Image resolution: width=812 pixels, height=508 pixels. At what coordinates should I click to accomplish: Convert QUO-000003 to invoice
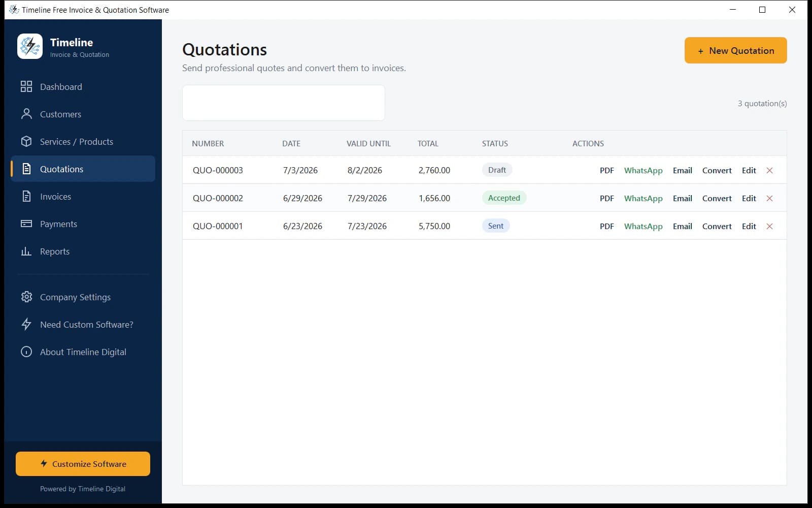(x=717, y=170)
